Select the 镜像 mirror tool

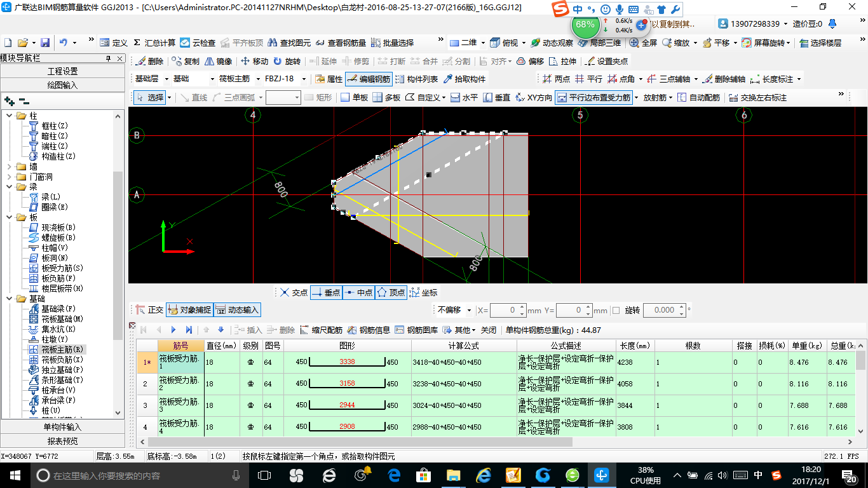(x=218, y=62)
